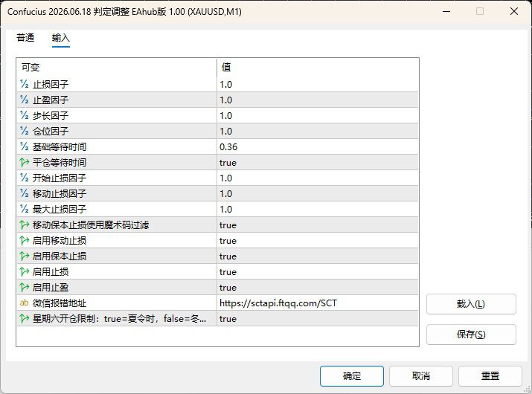Image resolution: width=532 pixels, height=394 pixels.
Task: Save the parameters with 保存(S)
Action: 471,335
